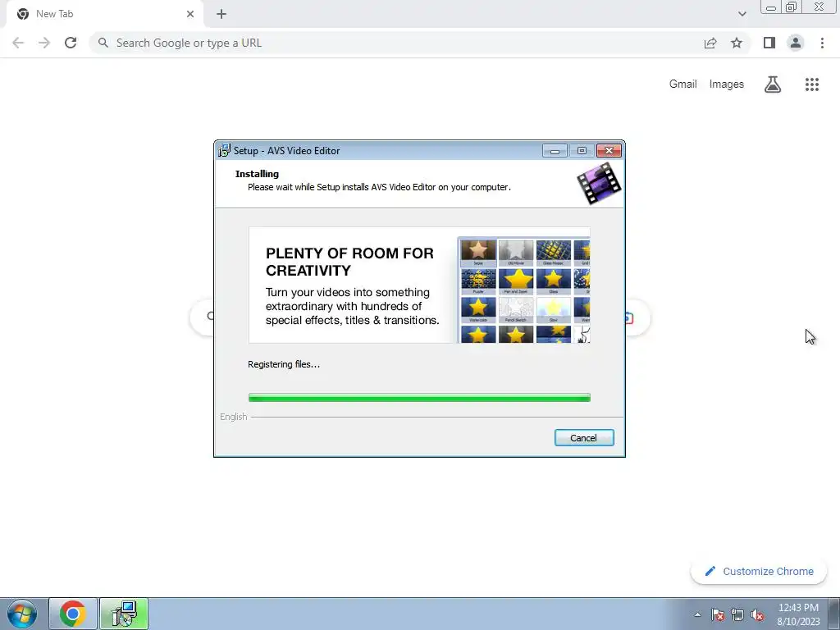This screenshot has width=840, height=630.
Task: Open Google Images link
Action: click(x=727, y=84)
